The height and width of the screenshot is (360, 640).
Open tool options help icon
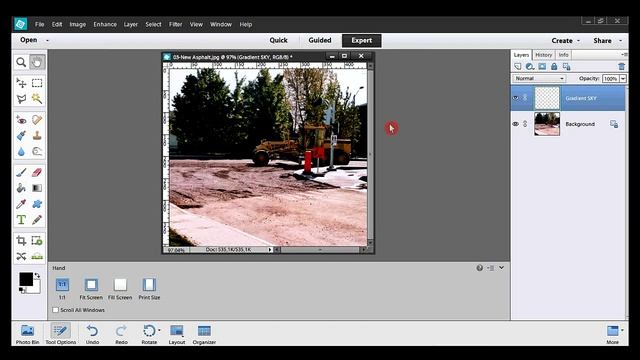(x=480, y=268)
